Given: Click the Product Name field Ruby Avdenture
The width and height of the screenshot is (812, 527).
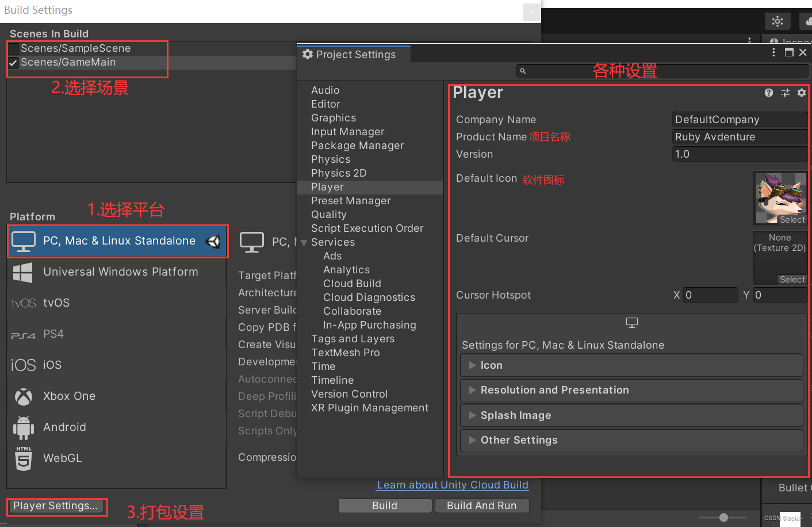Looking at the screenshot, I should pyautogui.click(x=740, y=137).
